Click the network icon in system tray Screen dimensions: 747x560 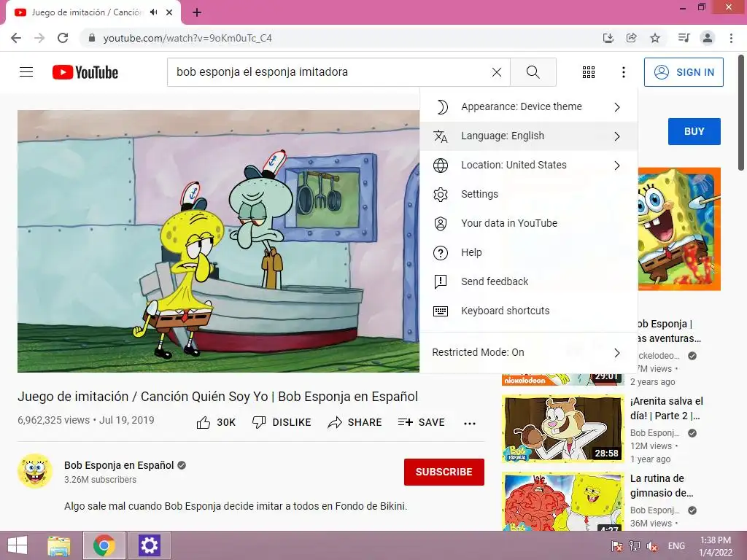tap(635, 546)
